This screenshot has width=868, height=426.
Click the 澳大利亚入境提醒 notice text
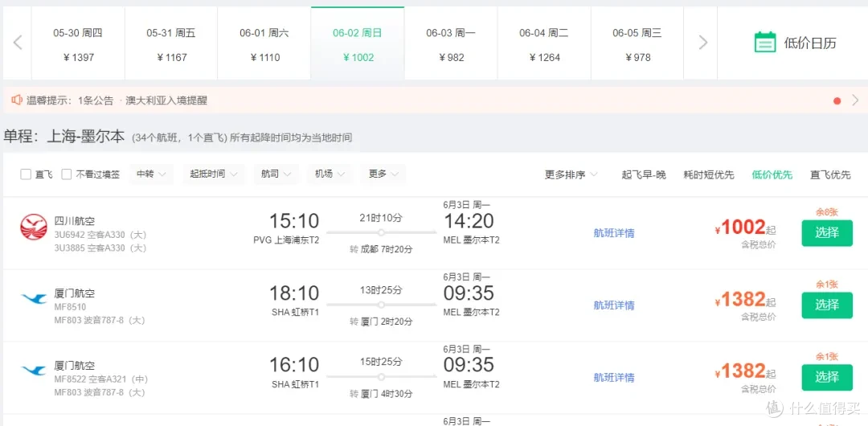click(x=166, y=100)
